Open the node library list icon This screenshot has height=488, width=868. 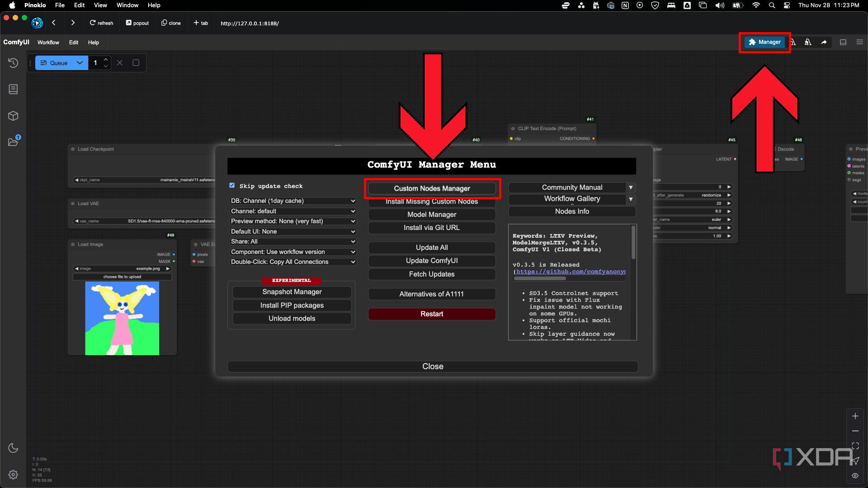(13, 89)
